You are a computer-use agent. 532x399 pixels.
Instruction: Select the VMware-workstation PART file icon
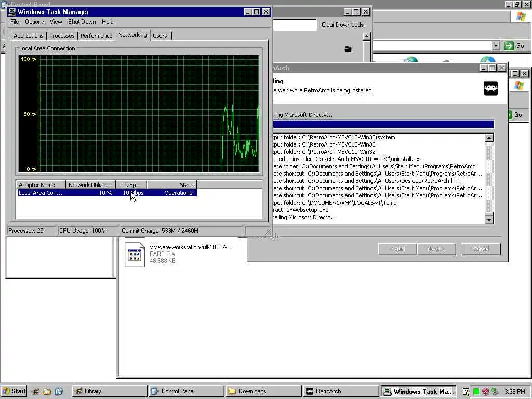[x=135, y=255]
